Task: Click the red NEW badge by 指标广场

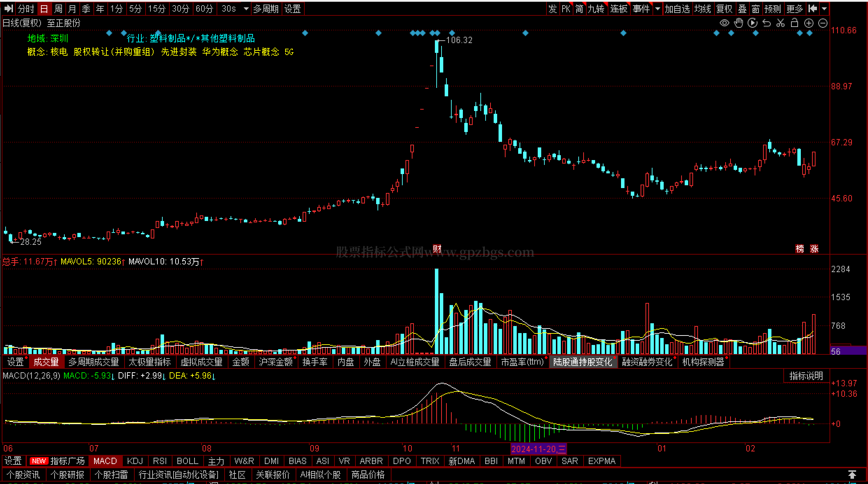Action: [38, 461]
